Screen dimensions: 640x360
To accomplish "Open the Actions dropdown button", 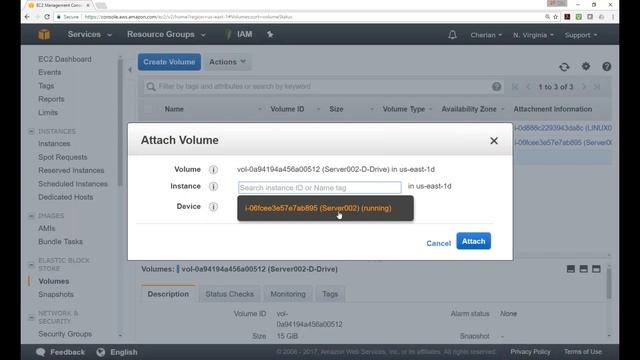I will click(227, 62).
